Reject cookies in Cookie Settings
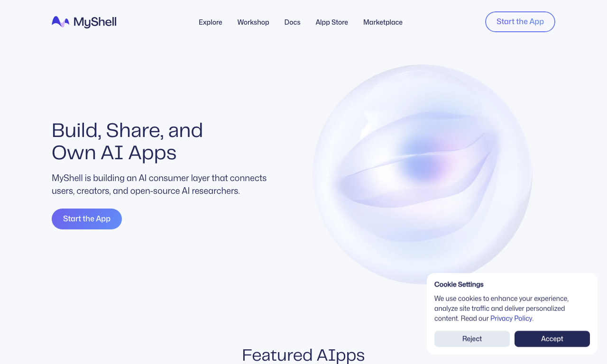607x364 pixels. click(472, 339)
